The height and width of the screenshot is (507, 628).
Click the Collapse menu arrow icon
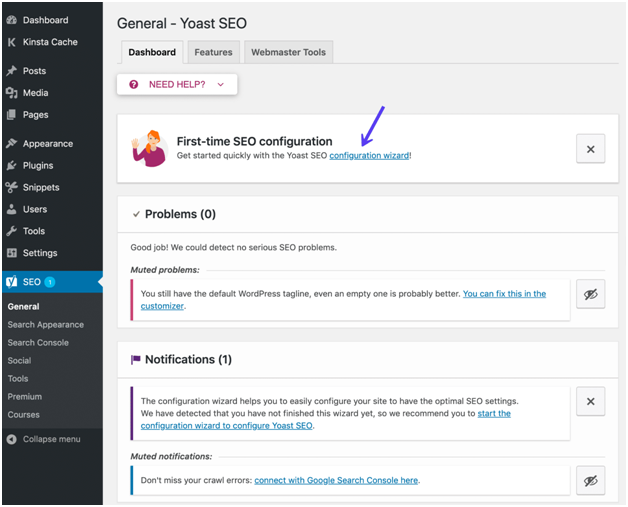tap(12, 439)
